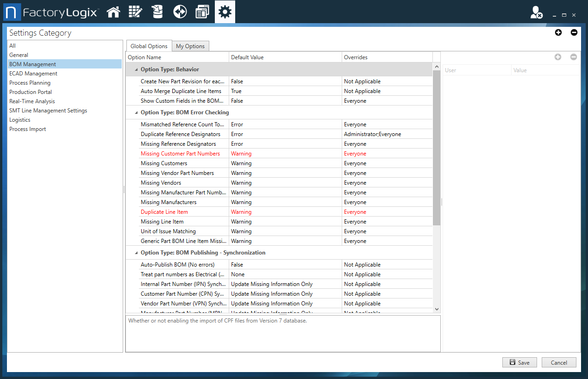Save the settings changes
The image size is (588, 379).
point(519,362)
